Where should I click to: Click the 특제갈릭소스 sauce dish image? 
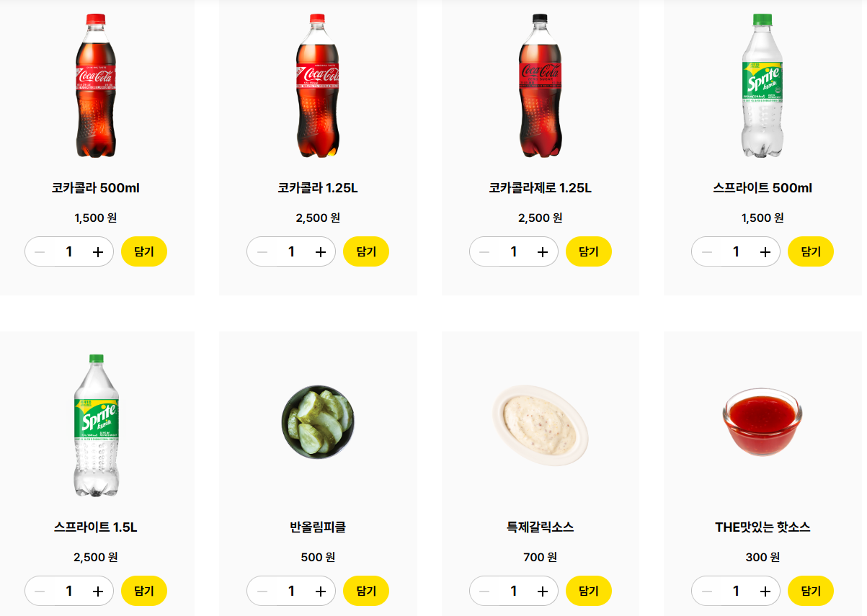pos(541,425)
